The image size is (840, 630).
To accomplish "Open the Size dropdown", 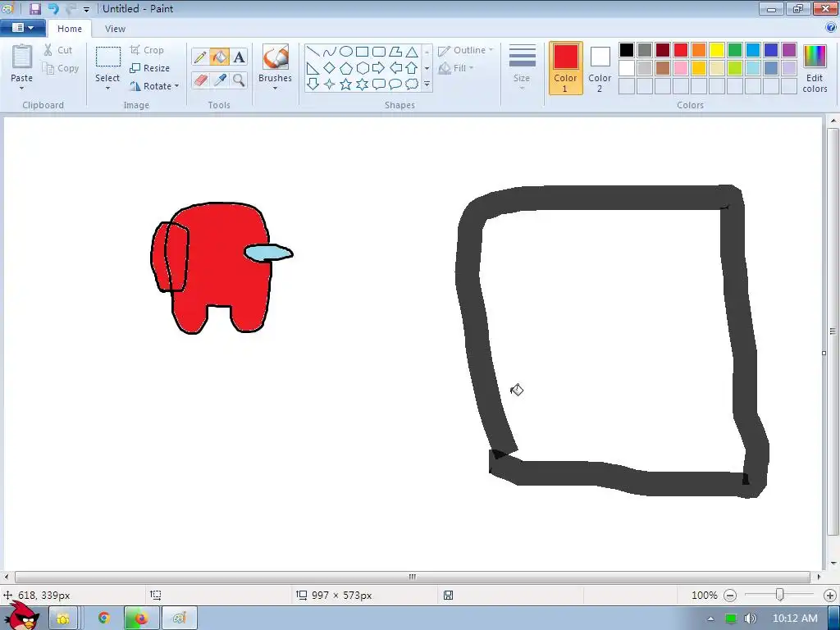I will [522, 68].
